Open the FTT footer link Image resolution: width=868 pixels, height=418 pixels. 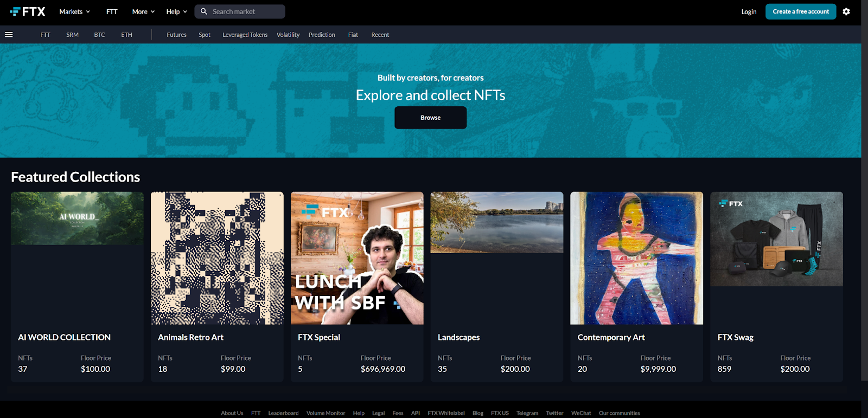256,413
